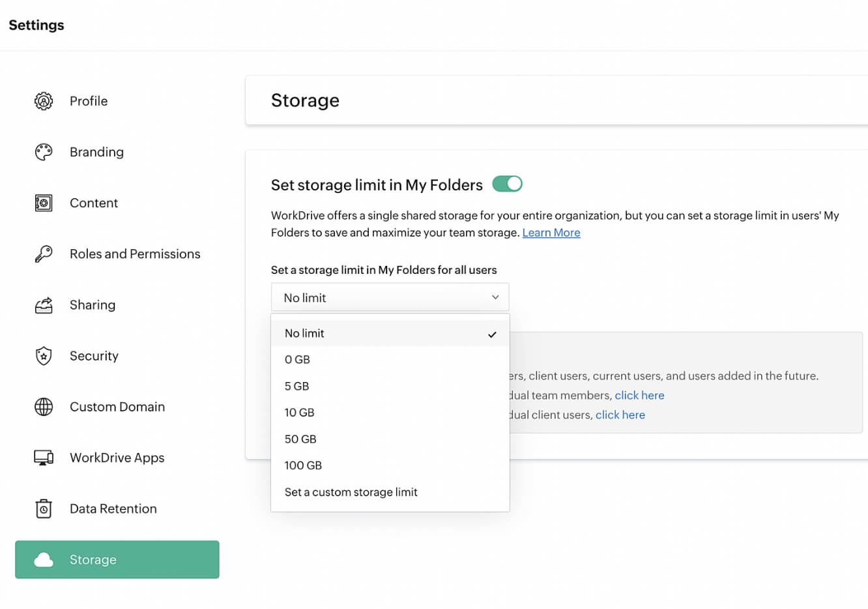Click the Security shield icon

tap(44, 356)
